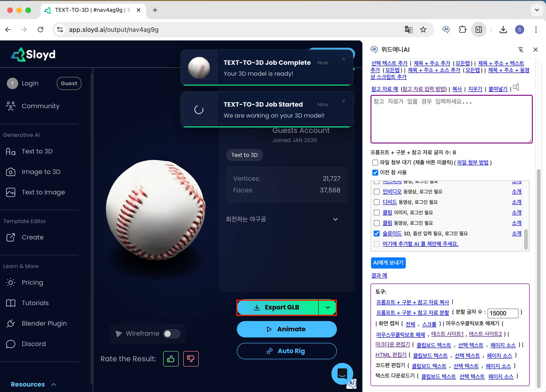Image resolution: width=546 pixels, height=392 pixels.
Task: Collapse the Resources section chevron
Action: (54, 384)
